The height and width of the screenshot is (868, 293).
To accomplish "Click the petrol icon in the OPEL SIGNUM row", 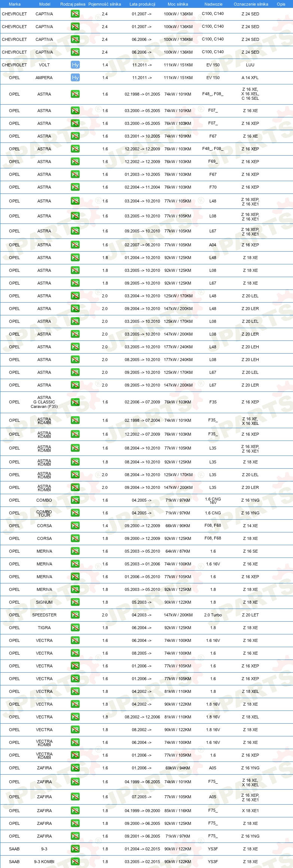I will pyautogui.click(x=75, y=602).
